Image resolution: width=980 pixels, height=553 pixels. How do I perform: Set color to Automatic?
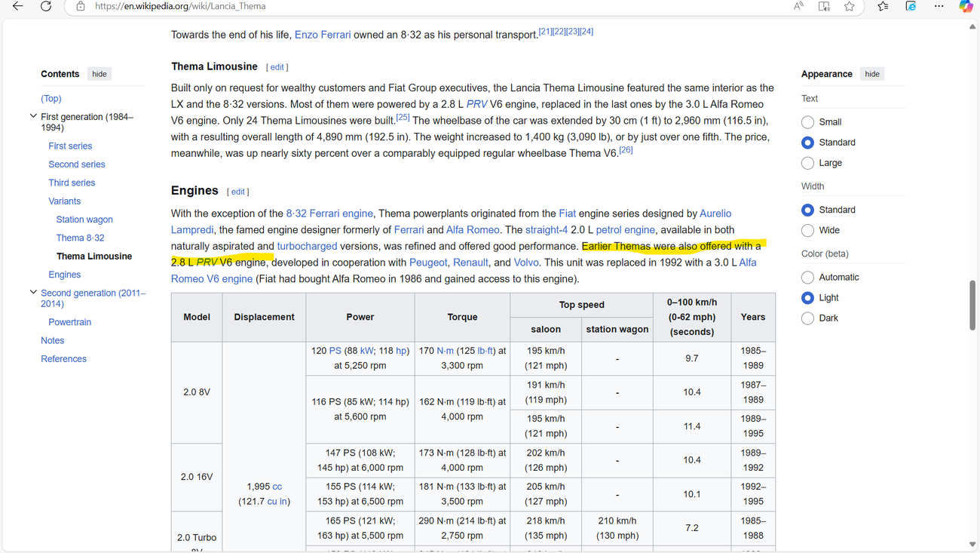[x=807, y=277]
